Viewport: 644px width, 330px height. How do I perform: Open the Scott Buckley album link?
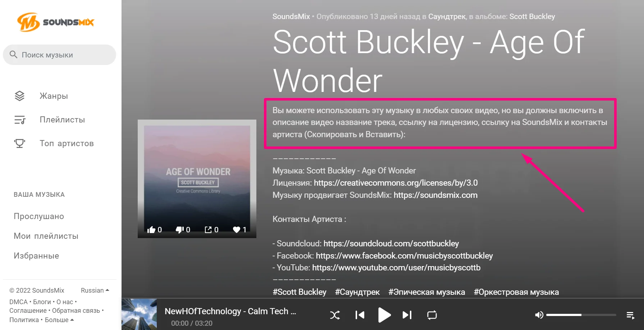pyautogui.click(x=532, y=17)
